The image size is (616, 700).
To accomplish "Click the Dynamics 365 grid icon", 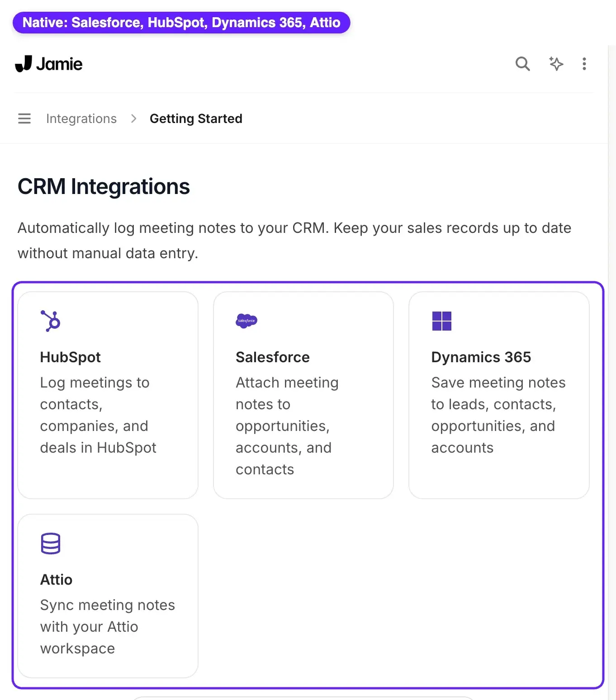I will click(x=442, y=321).
